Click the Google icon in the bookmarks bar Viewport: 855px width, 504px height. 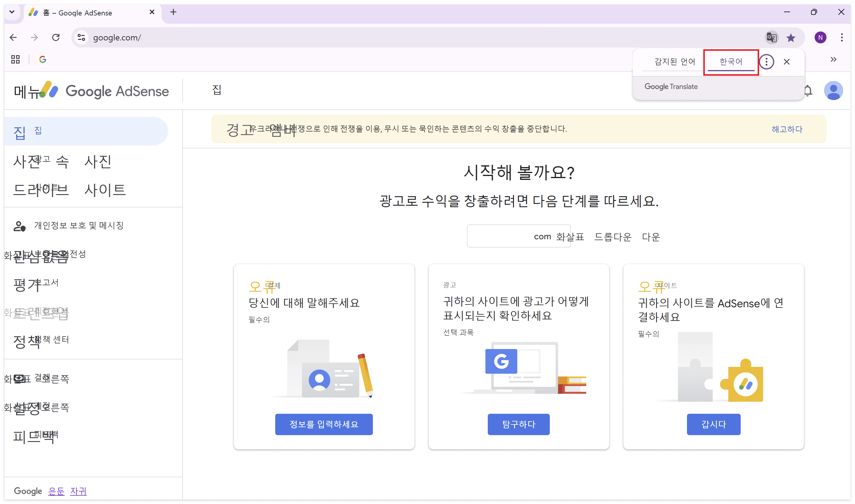point(43,59)
